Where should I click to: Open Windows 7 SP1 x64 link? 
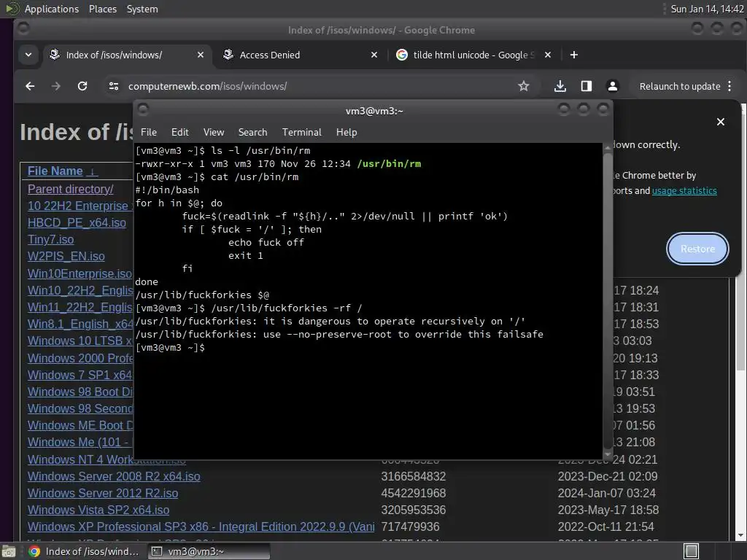[x=80, y=376]
